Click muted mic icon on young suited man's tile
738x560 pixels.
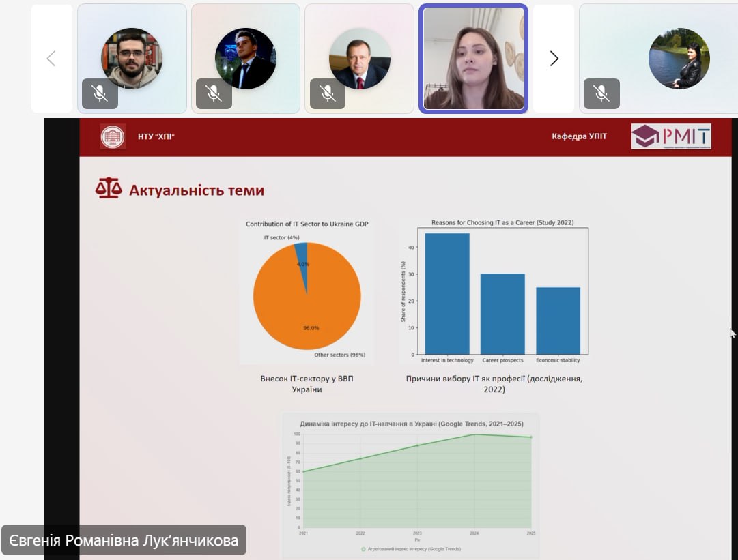click(214, 93)
